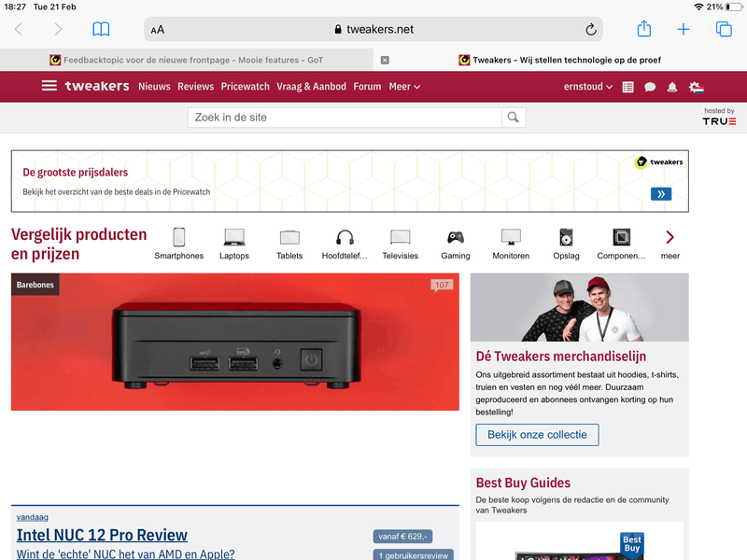Check the battery status indicator
The width and height of the screenshot is (747, 560).
coord(734,7)
